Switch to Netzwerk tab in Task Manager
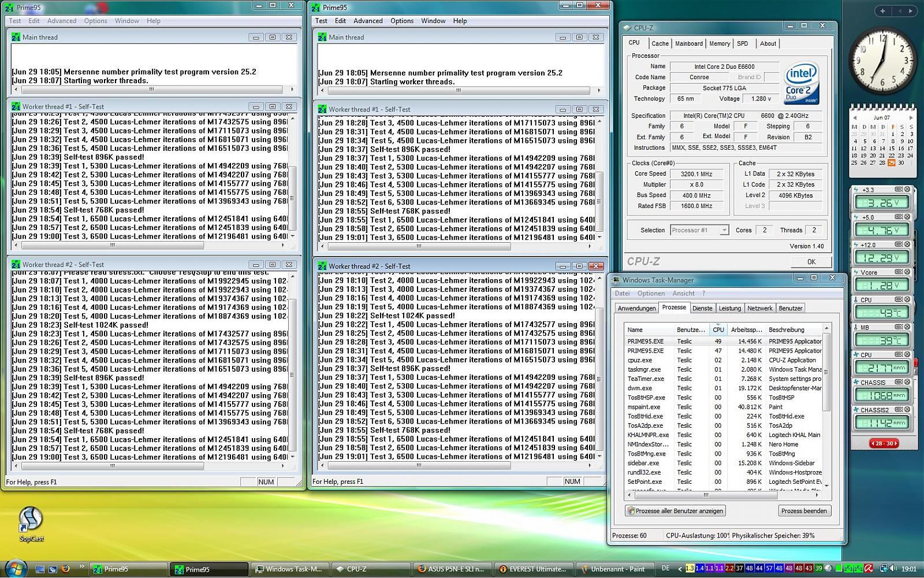The width and height of the screenshot is (924, 578). click(759, 308)
